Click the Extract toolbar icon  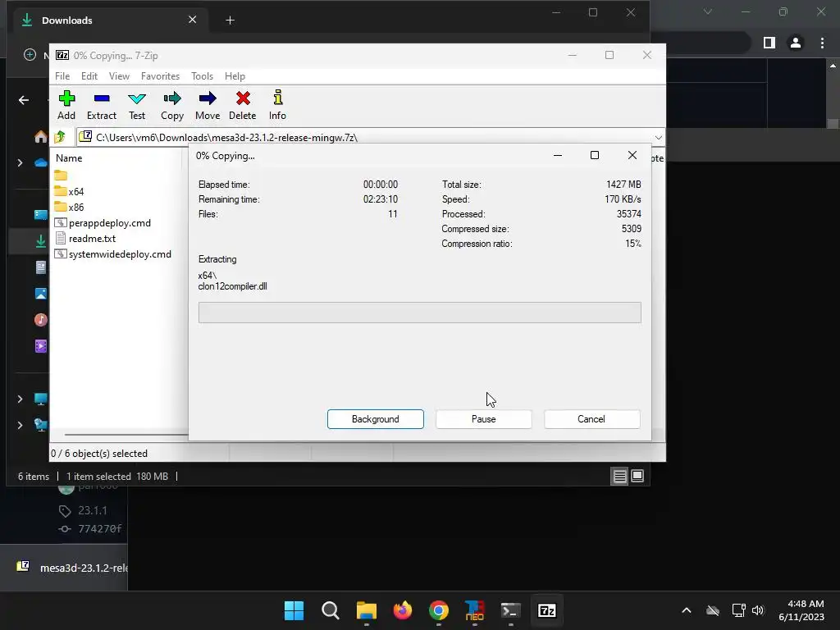point(101,105)
